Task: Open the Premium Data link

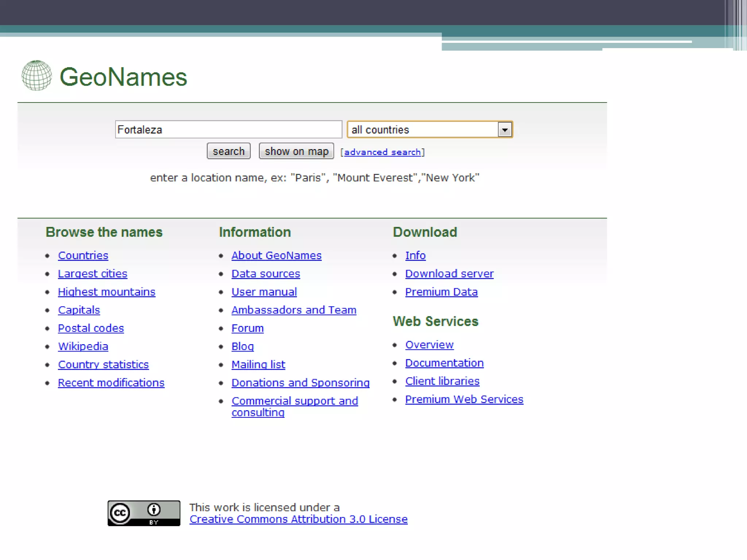Action: point(441,292)
